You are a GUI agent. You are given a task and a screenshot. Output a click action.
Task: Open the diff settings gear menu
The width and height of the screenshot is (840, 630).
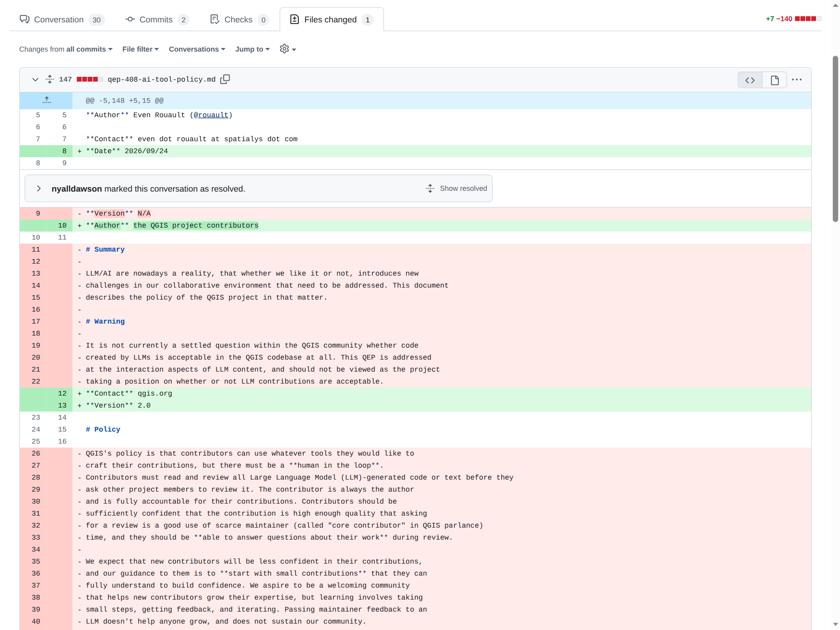tap(288, 49)
